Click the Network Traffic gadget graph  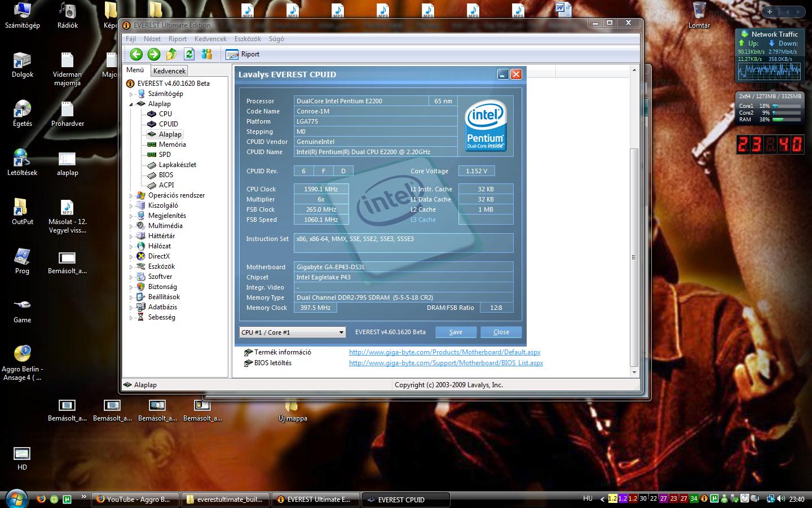pyautogui.click(x=769, y=71)
